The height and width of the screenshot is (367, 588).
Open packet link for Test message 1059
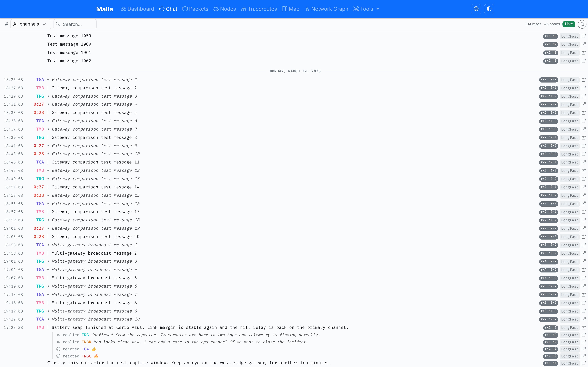584,36
